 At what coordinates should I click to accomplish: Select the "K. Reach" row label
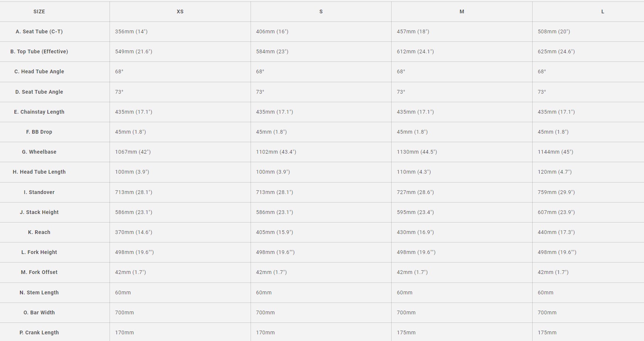[x=39, y=232]
